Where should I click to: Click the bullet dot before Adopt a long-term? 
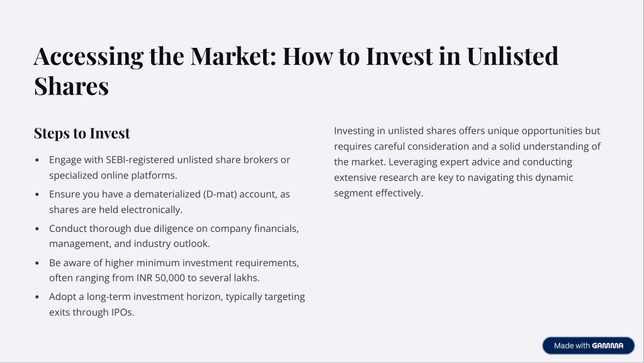tap(37, 297)
